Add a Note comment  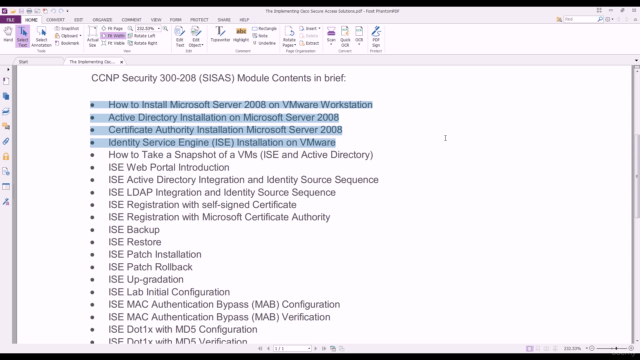coord(260,36)
